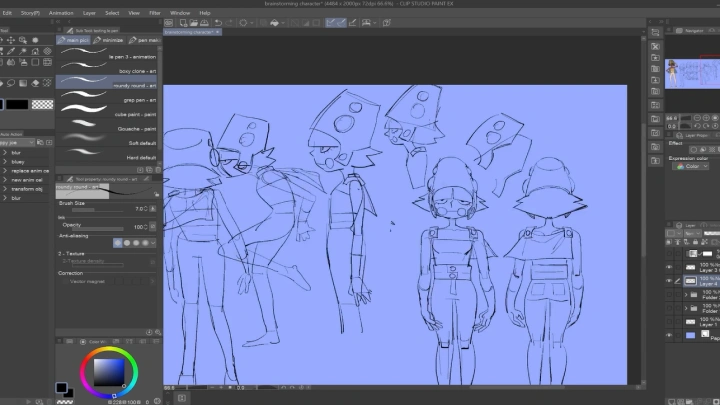Open the Edit menu
The height and width of the screenshot is (405, 720).
(7, 13)
